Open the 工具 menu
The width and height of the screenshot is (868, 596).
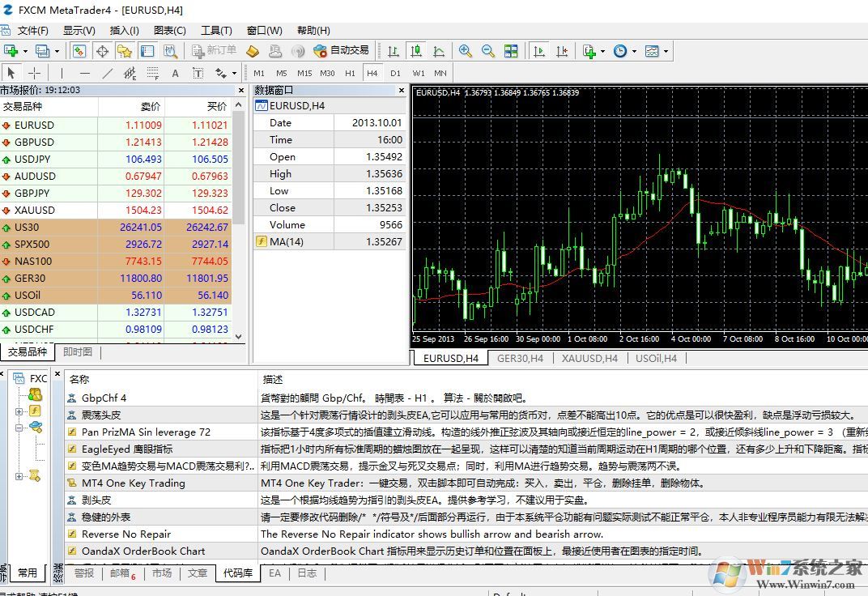click(215, 31)
